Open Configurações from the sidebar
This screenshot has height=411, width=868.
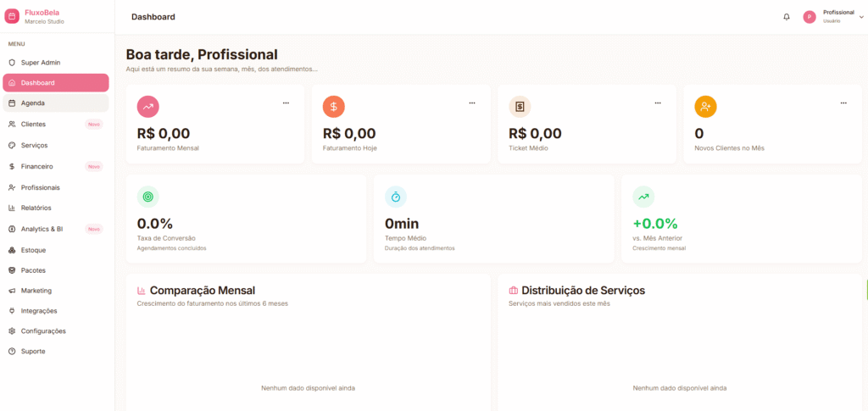(43, 331)
